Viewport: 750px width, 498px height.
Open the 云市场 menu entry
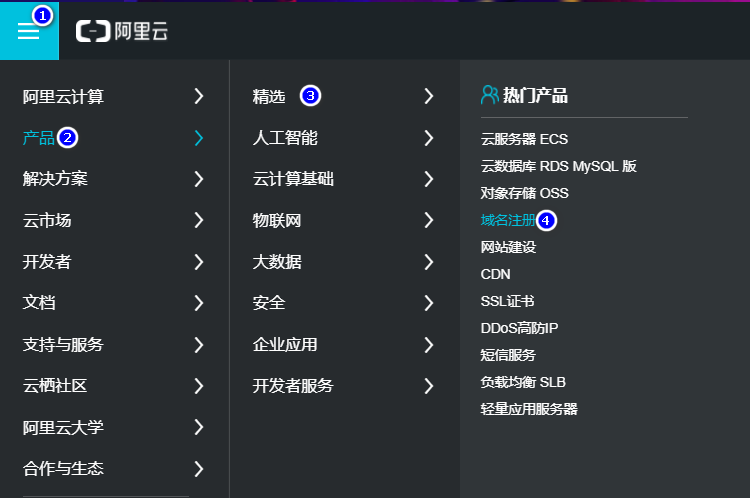pos(47,221)
